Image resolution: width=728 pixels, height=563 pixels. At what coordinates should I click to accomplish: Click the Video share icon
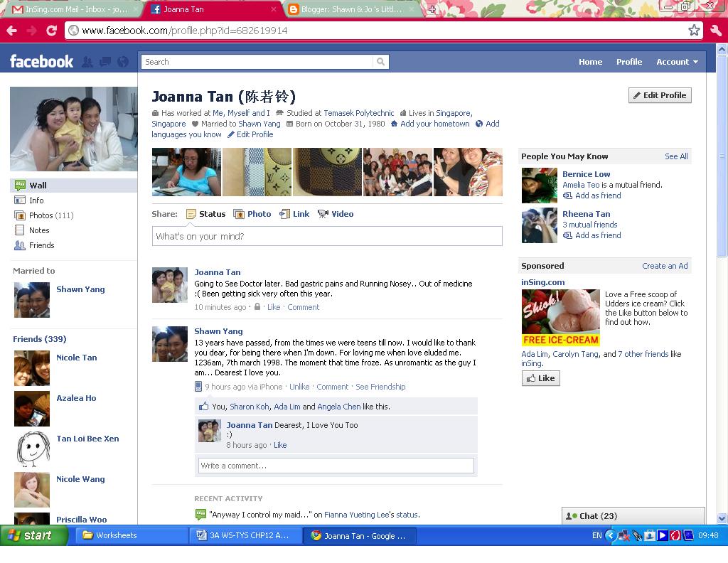pyautogui.click(x=323, y=214)
